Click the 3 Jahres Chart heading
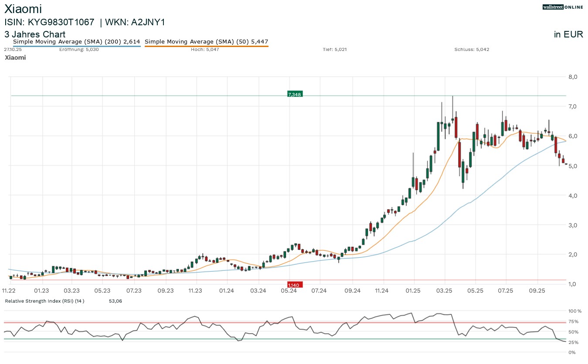588x364 pixels. [x=35, y=34]
